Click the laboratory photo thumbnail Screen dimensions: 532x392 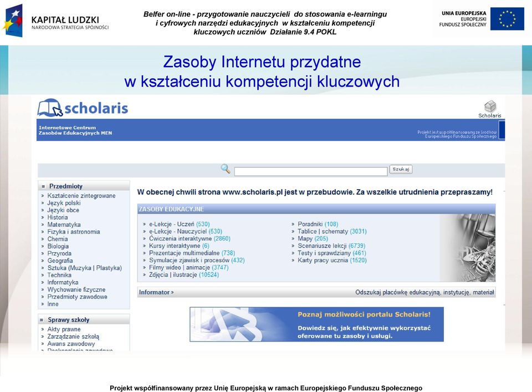468,248
